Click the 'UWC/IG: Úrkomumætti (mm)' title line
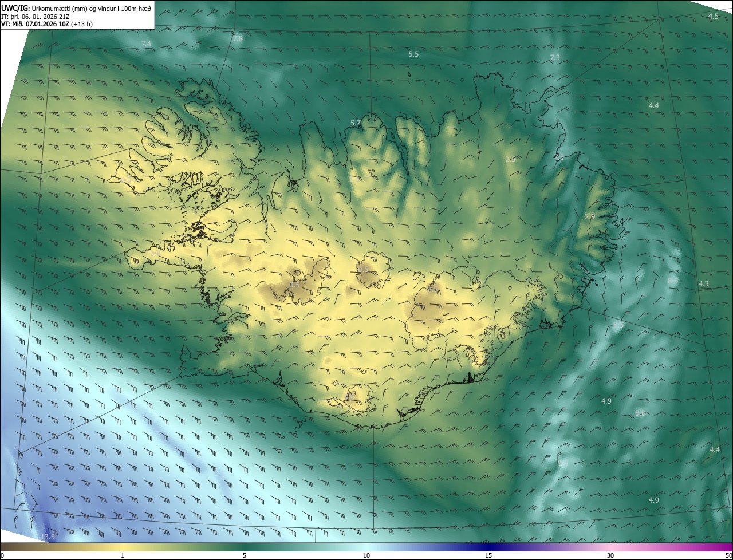Viewport: 733px width, 560px height. pos(76,8)
